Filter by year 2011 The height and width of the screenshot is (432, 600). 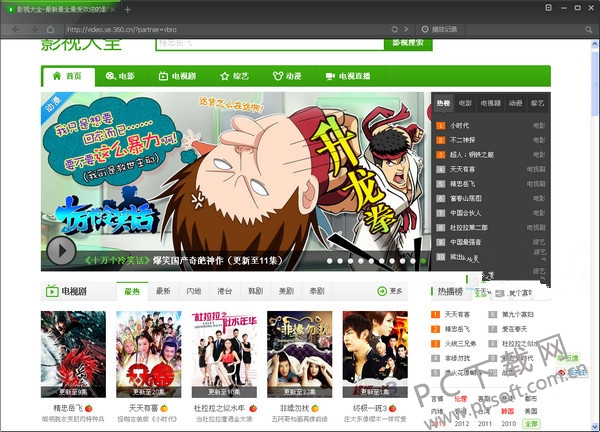click(x=485, y=424)
